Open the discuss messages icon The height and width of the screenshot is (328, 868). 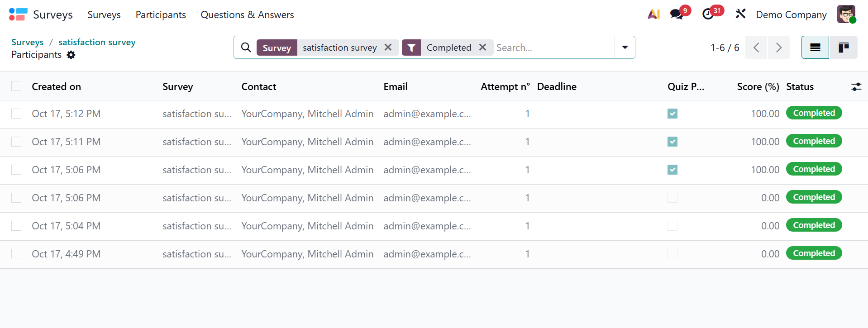tap(677, 14)
